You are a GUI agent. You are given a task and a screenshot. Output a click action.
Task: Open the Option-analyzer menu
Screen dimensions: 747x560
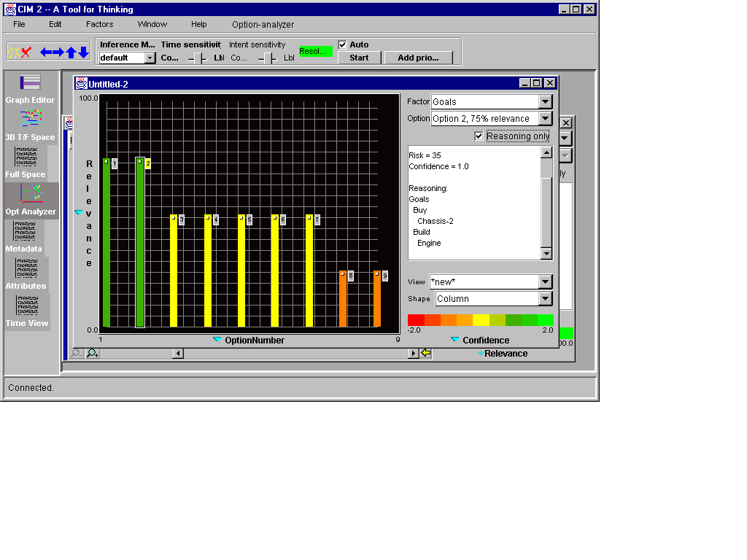pyautogui.click(x=263, y=24)
